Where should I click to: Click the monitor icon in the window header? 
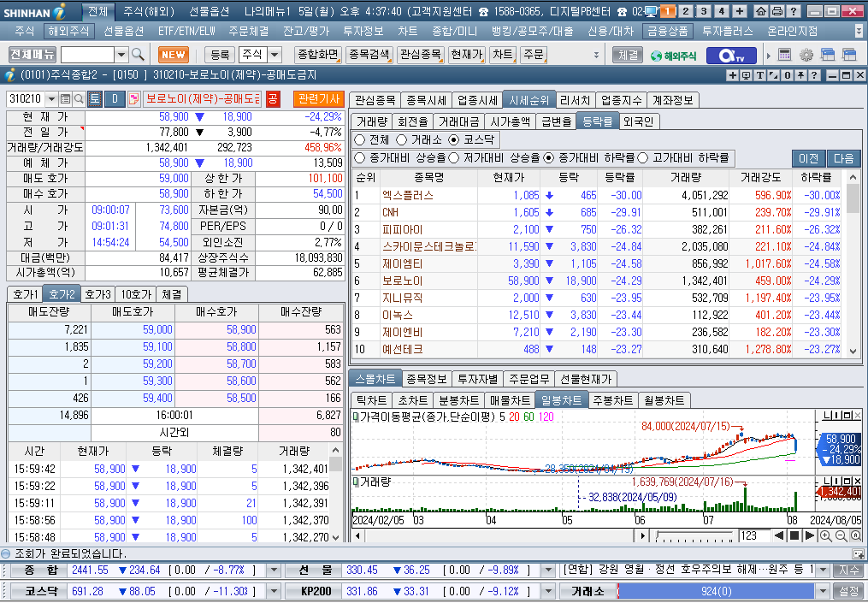pyautogui.click(x=747, y=75)
